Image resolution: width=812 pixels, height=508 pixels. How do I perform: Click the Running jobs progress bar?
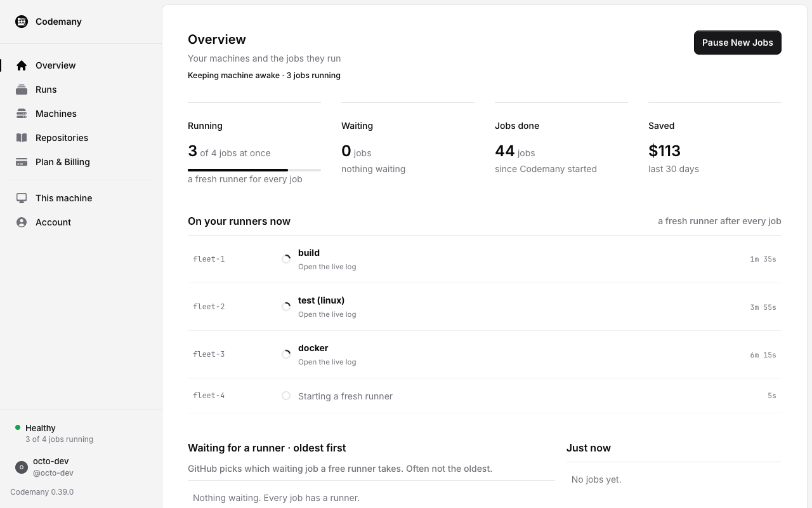[254, 170]
